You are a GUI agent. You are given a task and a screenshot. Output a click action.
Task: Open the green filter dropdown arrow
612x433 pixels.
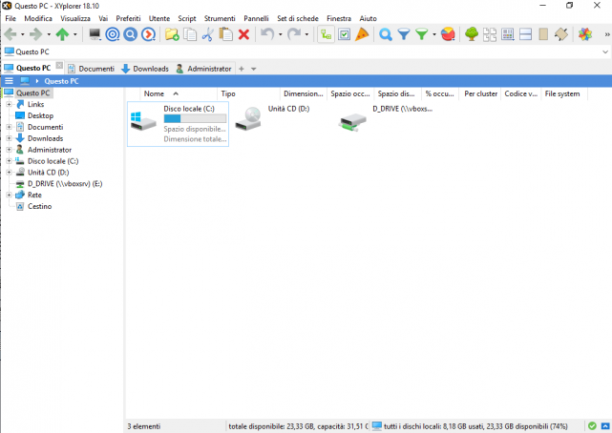click(x=434, y=35)
